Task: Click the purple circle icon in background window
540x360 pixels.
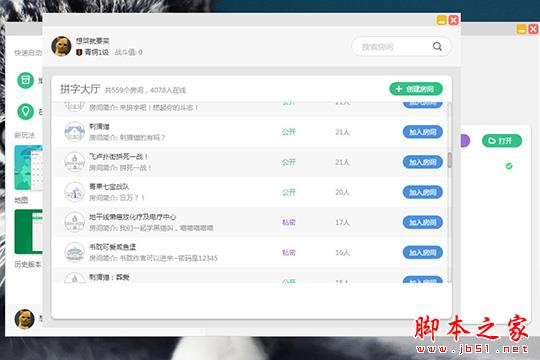Action: click(465, 141)
